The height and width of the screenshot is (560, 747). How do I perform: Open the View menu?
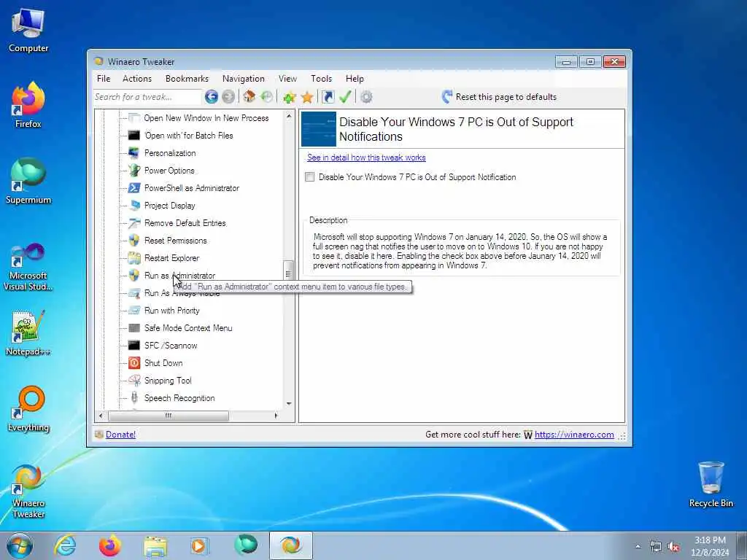coord(287,79)
